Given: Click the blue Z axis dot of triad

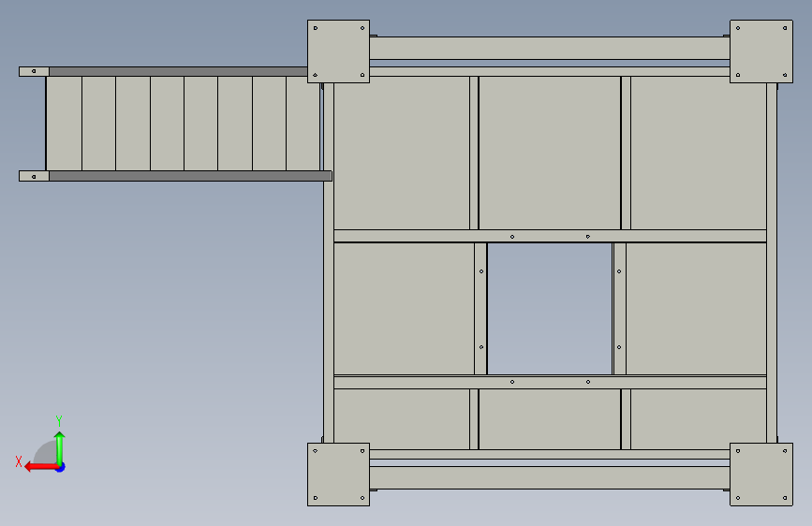Looking at the screenshot, I should tap(61, 467).
